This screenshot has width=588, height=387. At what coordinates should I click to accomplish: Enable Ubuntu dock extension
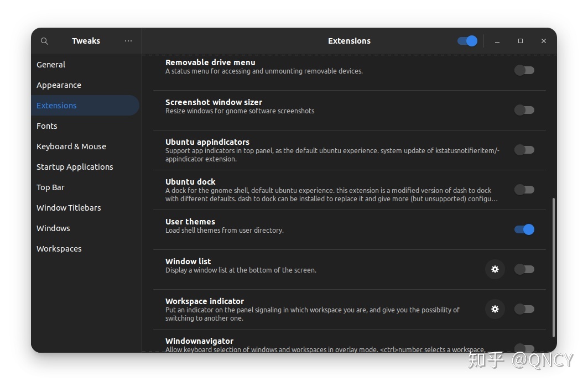(x=524, y=190)
